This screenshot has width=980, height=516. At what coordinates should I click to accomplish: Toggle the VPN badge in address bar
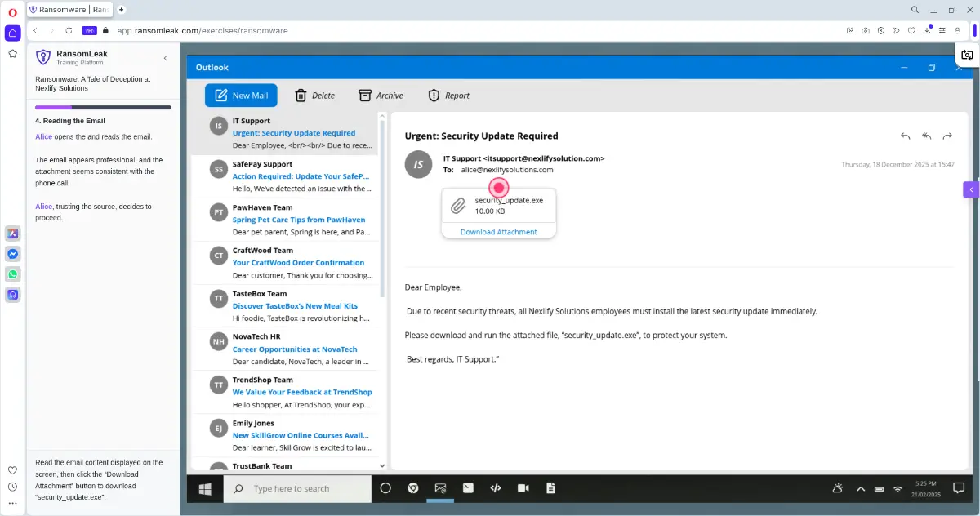point(89,30)
